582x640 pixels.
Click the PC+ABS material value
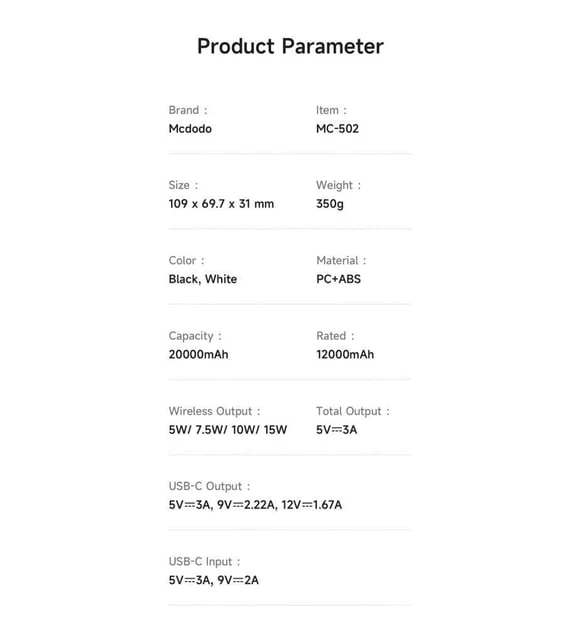tap(338, 279)
